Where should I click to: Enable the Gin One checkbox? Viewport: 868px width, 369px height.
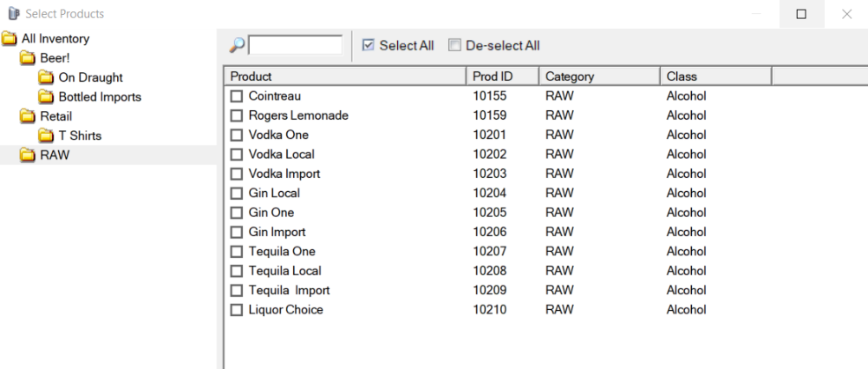[x=237, y=213]
